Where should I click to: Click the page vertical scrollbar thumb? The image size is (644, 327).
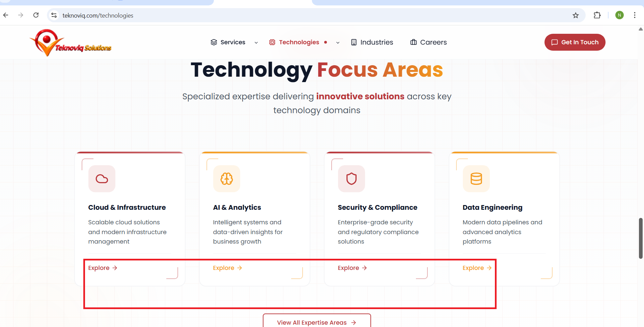(640, 238)
